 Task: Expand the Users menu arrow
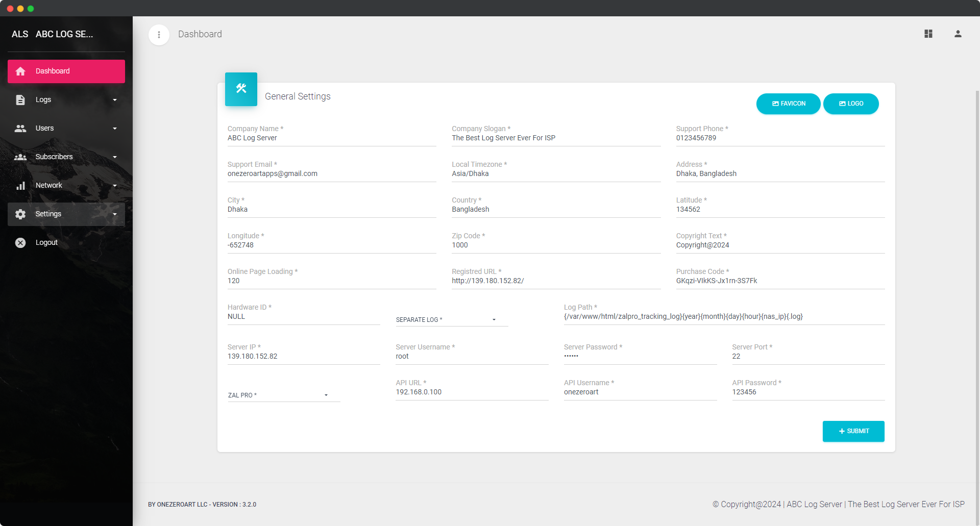click(x=115, y=129)
